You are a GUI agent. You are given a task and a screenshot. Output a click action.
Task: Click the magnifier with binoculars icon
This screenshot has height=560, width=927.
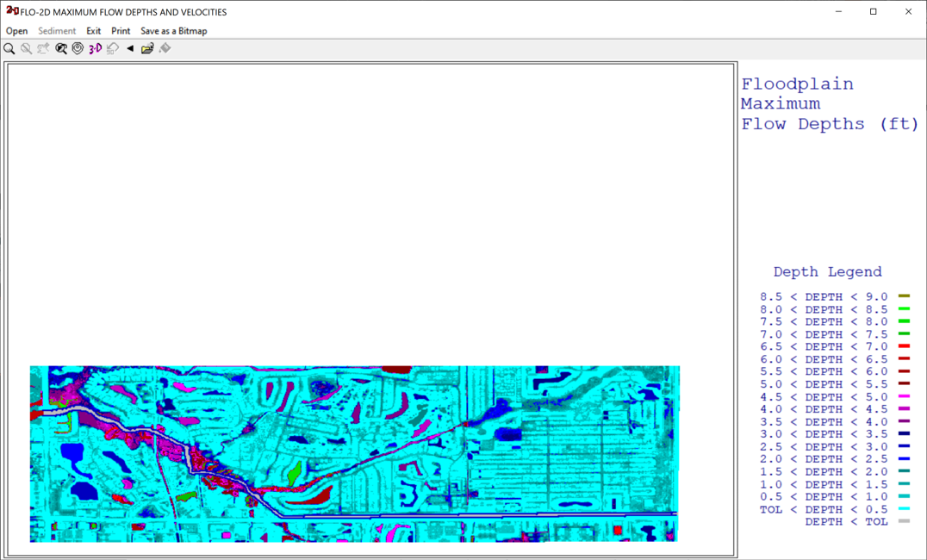(x=61, y=49)
